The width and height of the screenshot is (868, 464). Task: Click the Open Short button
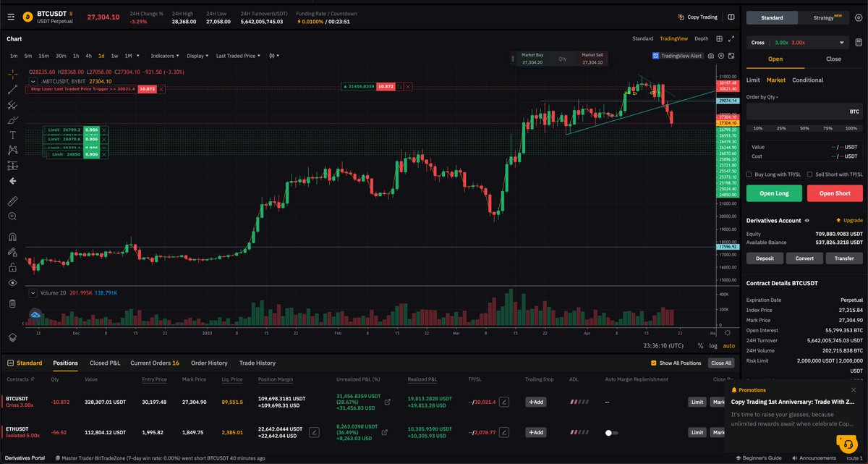point(835,193)
